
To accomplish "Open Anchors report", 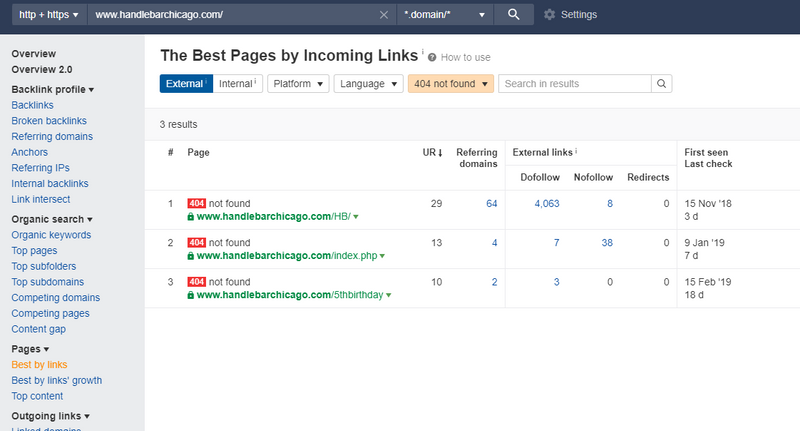I will (x=30, y=152).
